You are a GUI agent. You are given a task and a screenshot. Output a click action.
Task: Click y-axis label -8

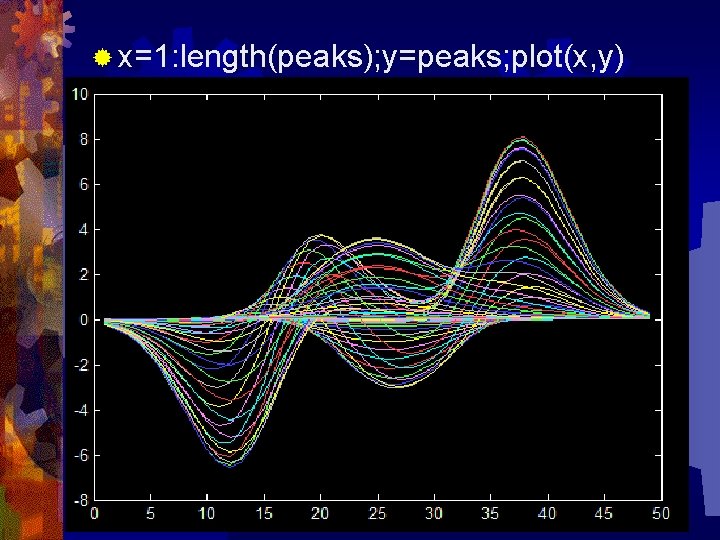coord(81,501)
